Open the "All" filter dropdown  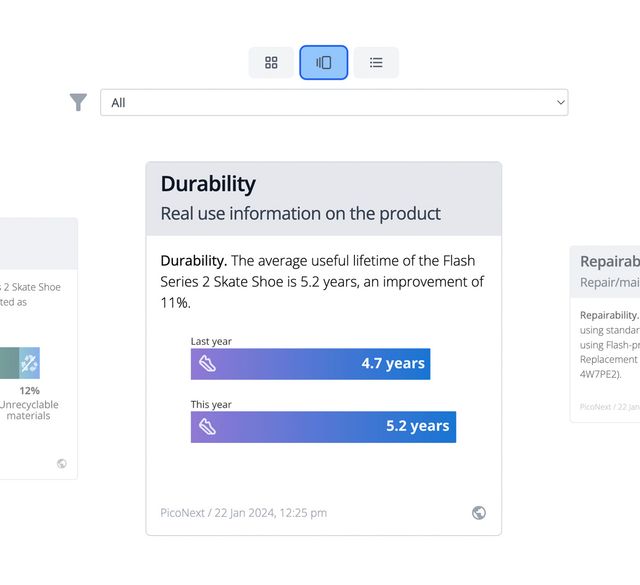334,102
